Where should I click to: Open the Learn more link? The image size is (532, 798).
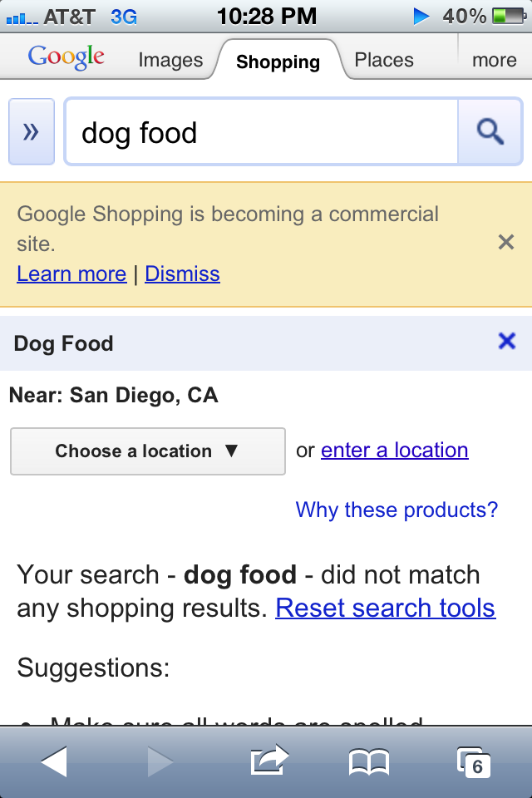coord(71,274)
